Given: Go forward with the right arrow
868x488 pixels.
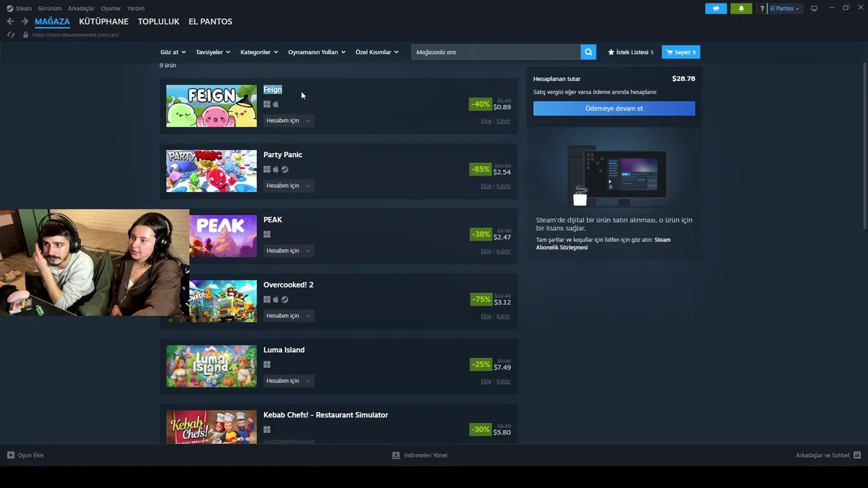Looking at the screenshot, I should 24,22.
